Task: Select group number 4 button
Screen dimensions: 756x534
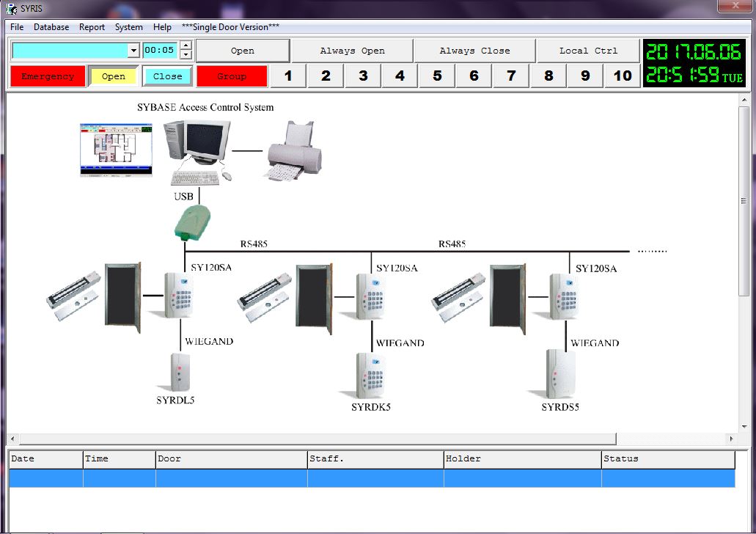Action: tap(400, 76)
